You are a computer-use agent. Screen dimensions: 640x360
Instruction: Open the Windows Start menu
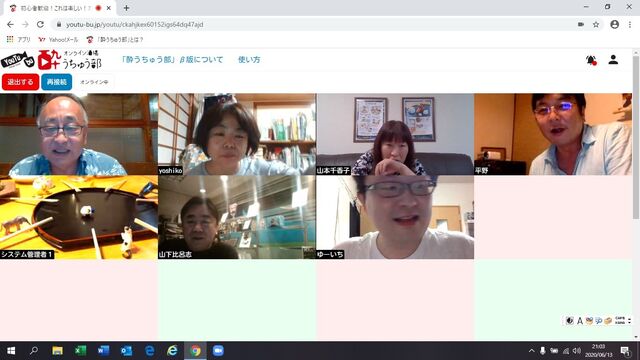coord(11,351)
